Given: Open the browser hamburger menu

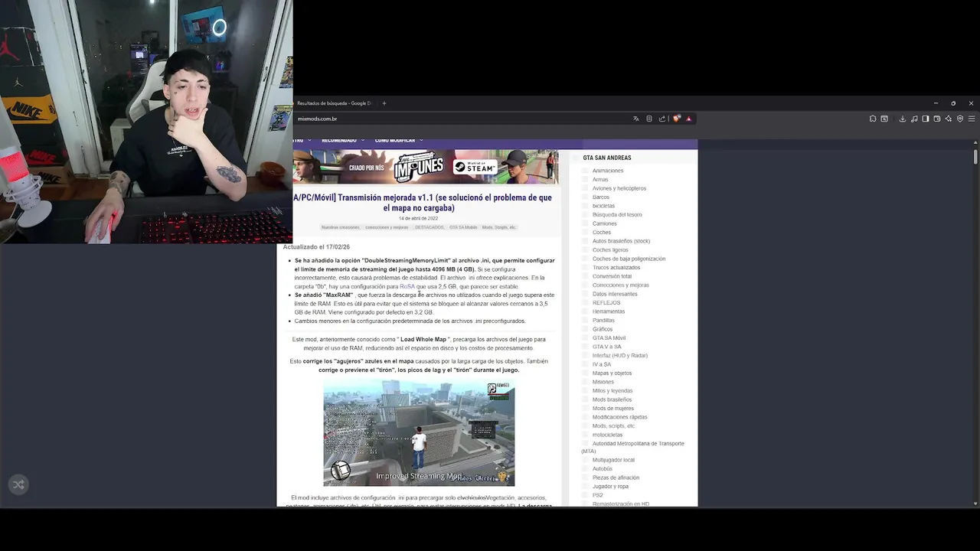Looking at the screenshot, I should coord(972,119).
